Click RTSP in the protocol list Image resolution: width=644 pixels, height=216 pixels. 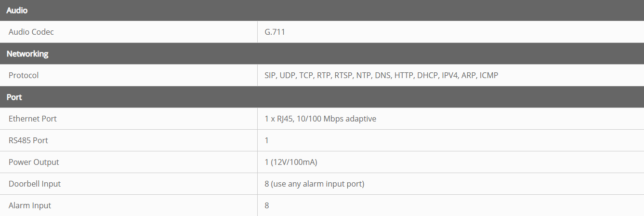coord(343,75)
